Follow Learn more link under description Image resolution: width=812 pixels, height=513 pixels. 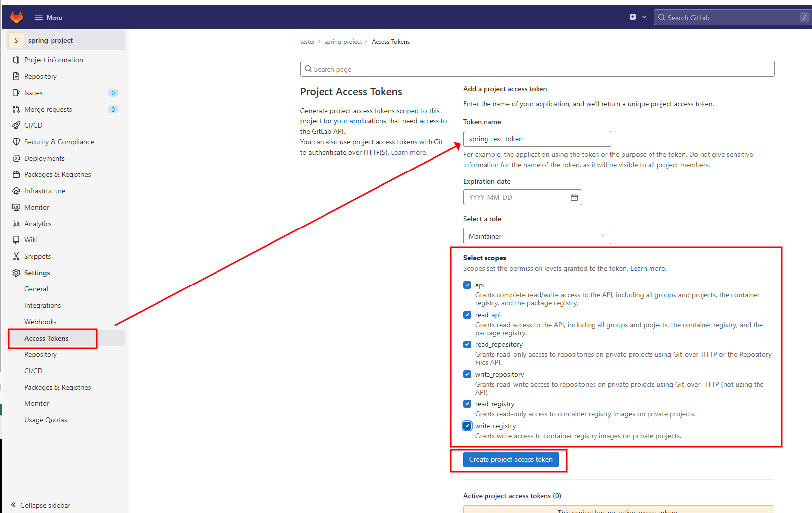408,152
